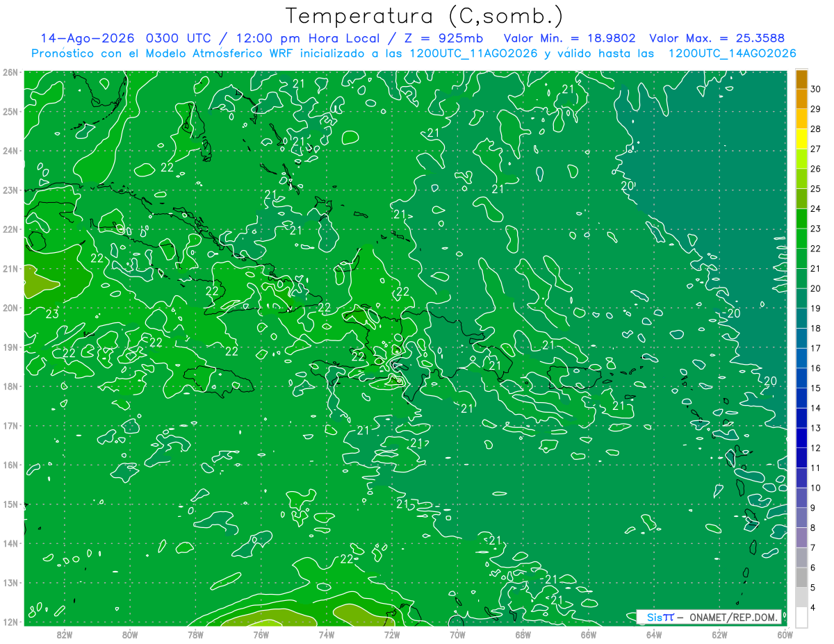Select 'Valor Max. = 25.3588' text

[x=717, y=38]
